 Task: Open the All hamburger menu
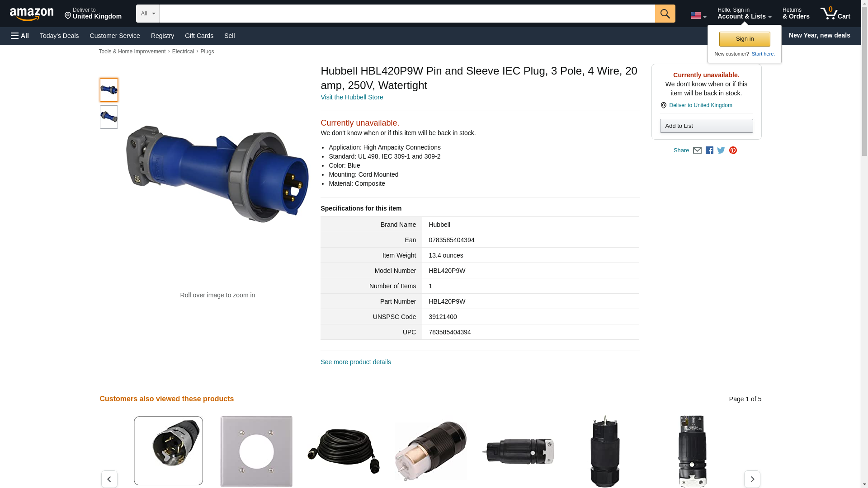point(20,36)
